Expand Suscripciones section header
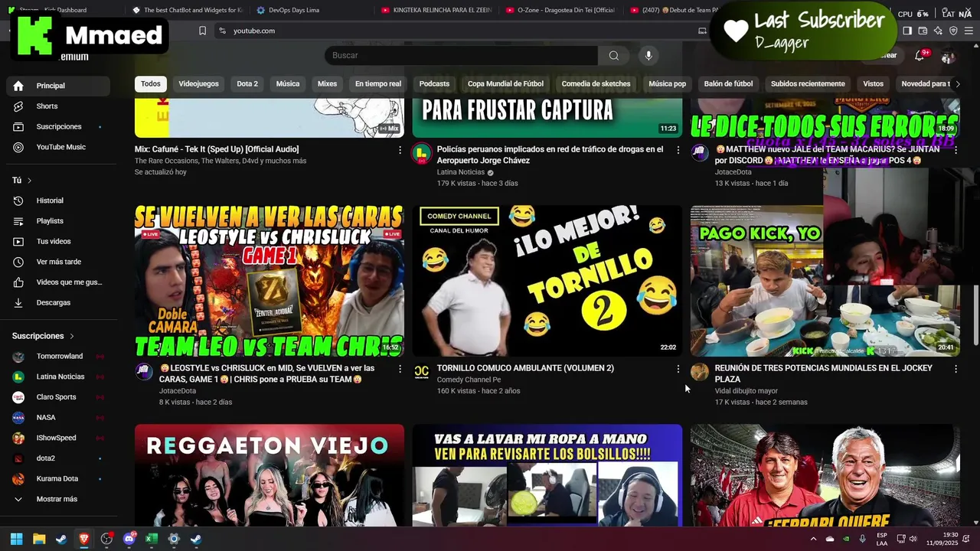980x551 pixels. [43, 336]
